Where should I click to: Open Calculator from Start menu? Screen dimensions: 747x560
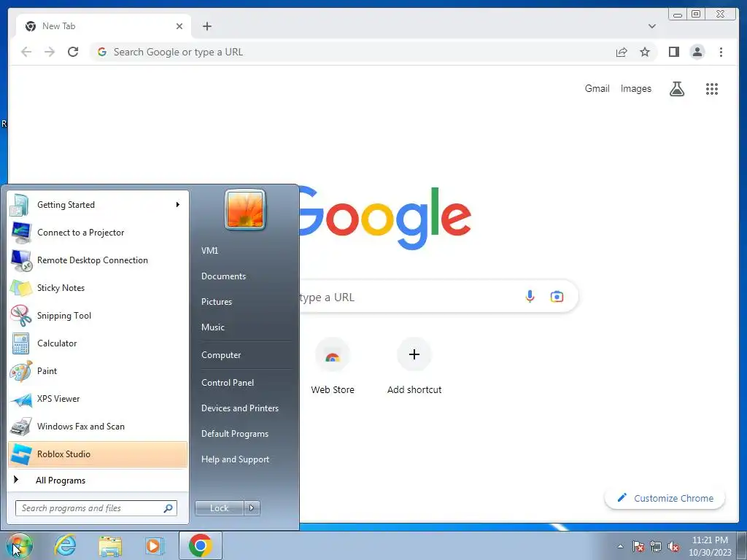[x=98, y=343]
